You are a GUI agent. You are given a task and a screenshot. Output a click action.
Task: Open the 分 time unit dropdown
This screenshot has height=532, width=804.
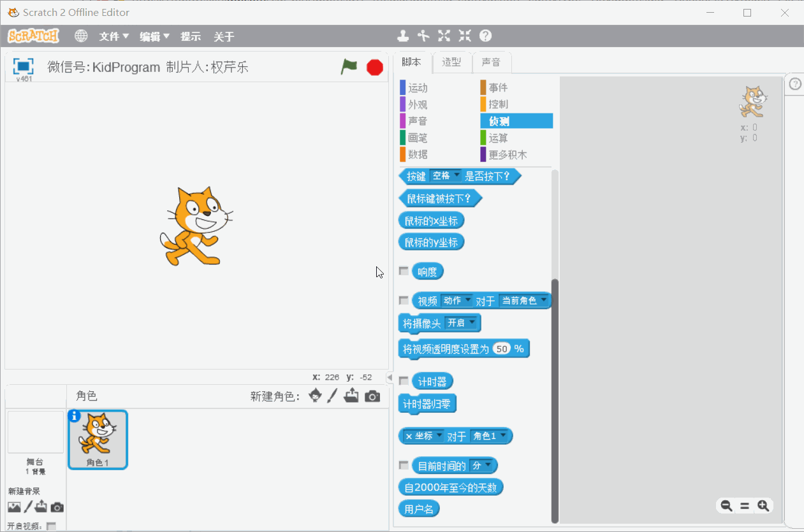(x=481, y=466)
